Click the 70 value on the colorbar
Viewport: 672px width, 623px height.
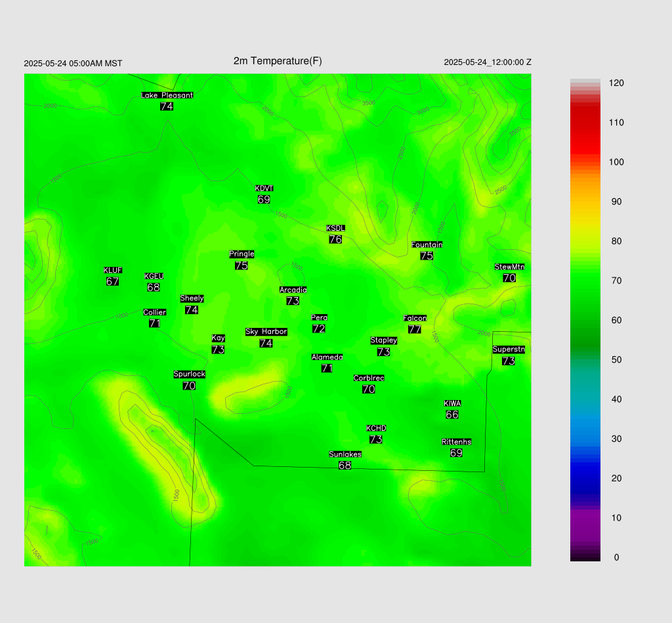(x=616, y=281)
